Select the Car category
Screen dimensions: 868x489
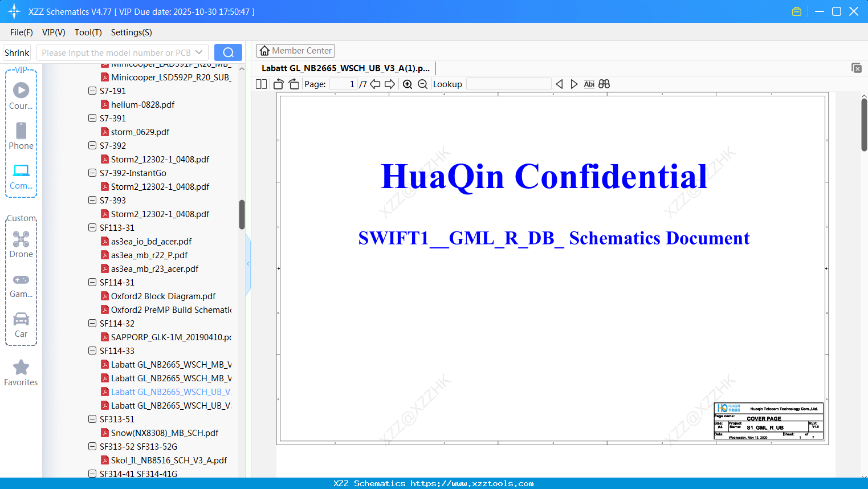point(21,325)
